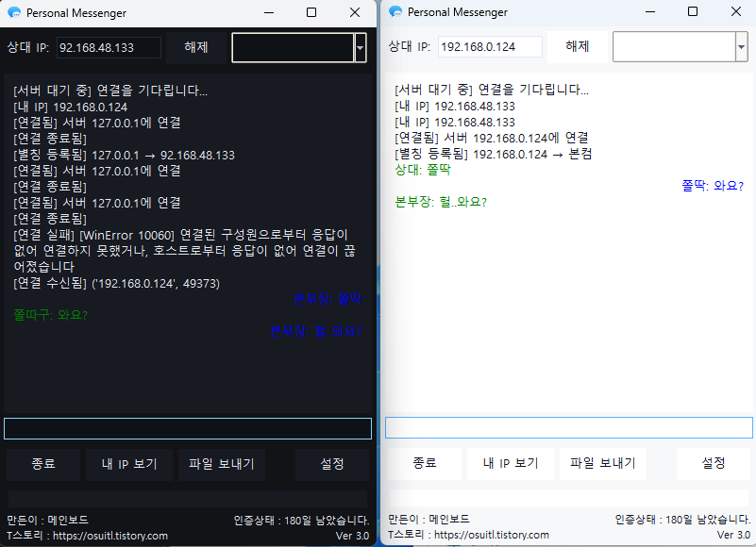Focus the black combo box field in dark window
Screen dimensions: 756x547
[294, 48]
